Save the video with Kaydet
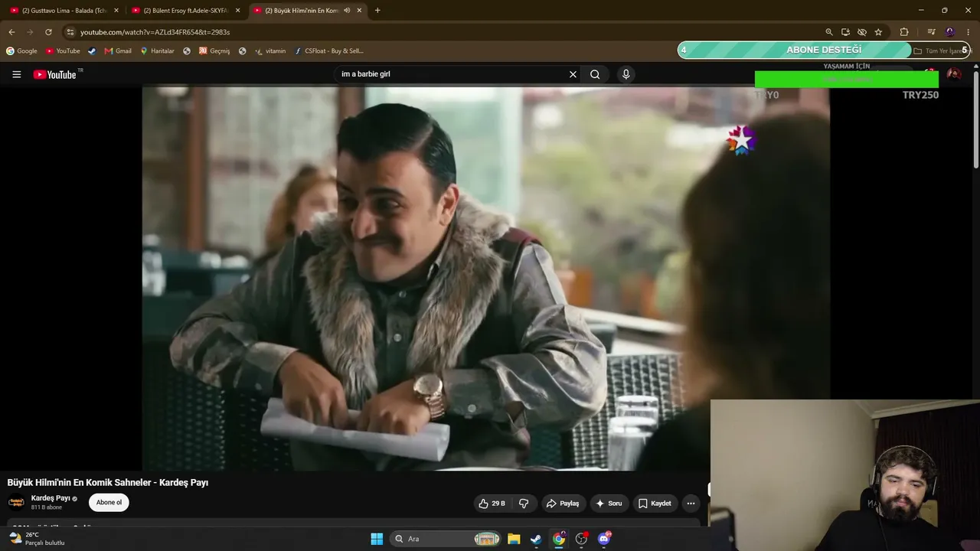 pyautogui.click(x=655, y=504)
